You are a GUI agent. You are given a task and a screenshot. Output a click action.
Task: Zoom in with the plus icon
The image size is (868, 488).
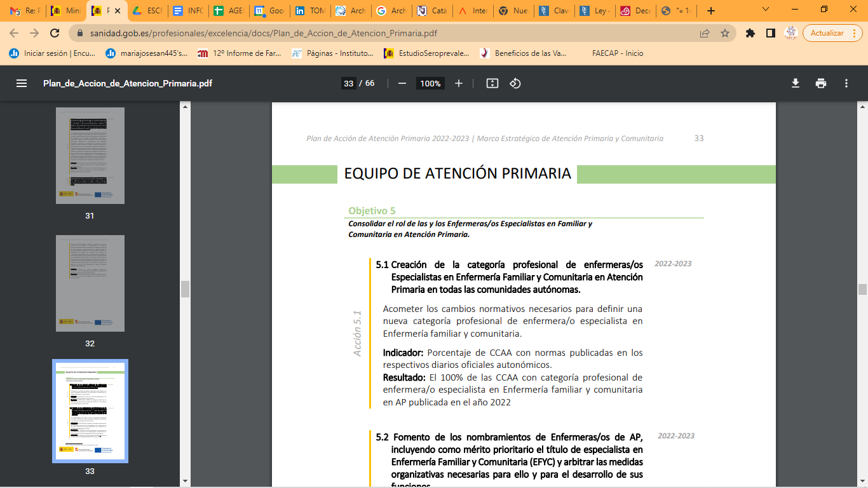[459, 83]
